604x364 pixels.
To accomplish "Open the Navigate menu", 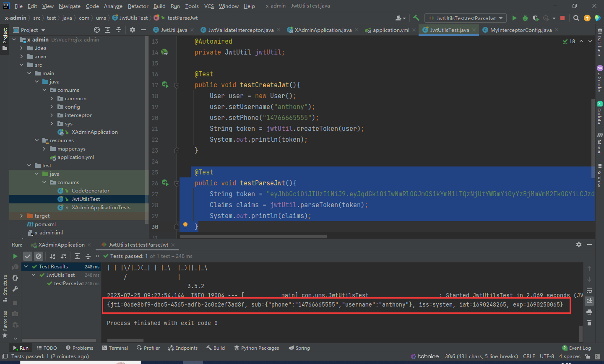I will (70, 6).
